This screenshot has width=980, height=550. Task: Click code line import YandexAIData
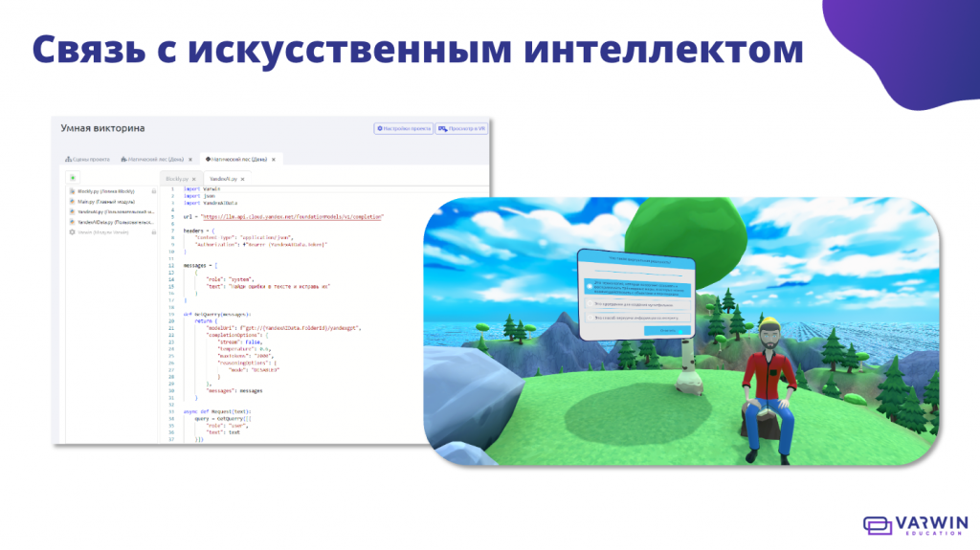pyautogui.click(x=210, y=203)
